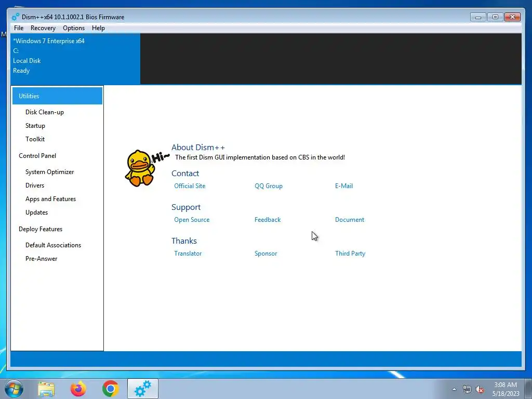Click the Third Party link

(350, 254)
